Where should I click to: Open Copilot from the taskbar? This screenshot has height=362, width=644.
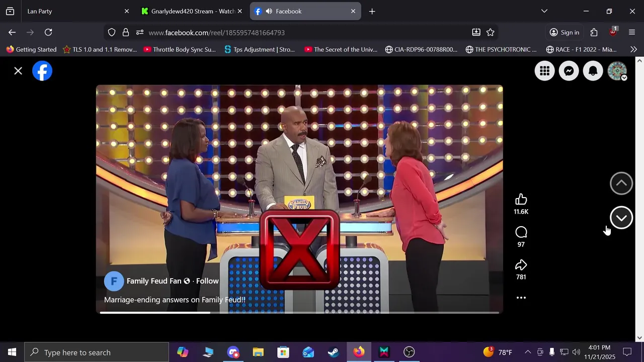click(x=183, y=352)
